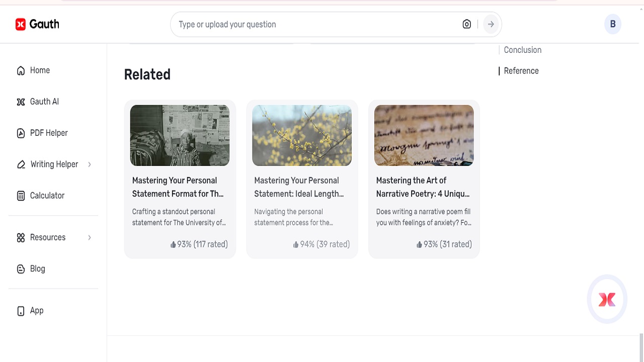Submit question with arrow icon

[x=491, y=24]
